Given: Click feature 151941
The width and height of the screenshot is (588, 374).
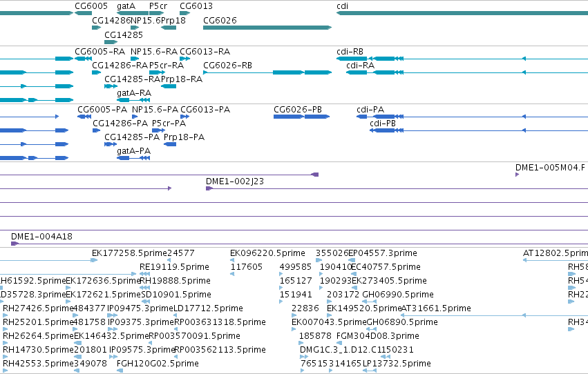Looking at the screenshot, I should click(296, 295).
